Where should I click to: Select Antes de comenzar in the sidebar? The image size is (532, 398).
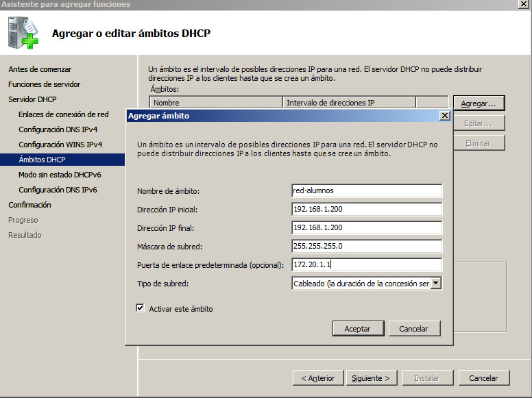pyautogui.click(x=40, y=69)
